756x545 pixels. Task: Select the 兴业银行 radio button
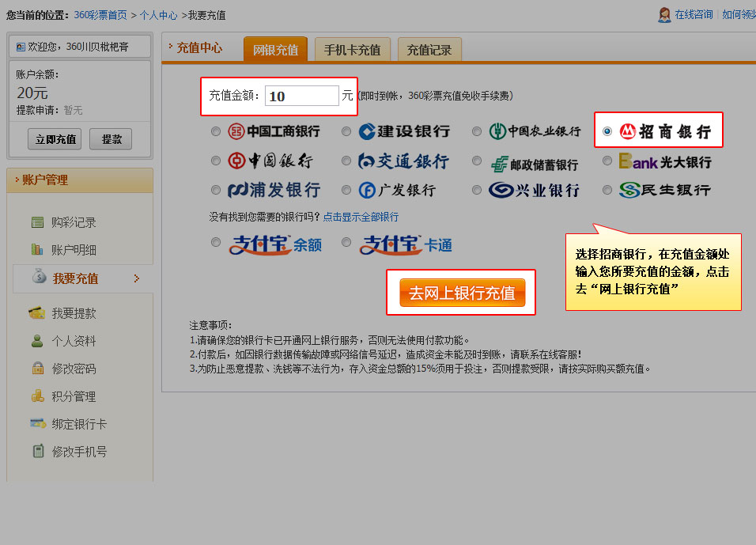coord(477,190)
